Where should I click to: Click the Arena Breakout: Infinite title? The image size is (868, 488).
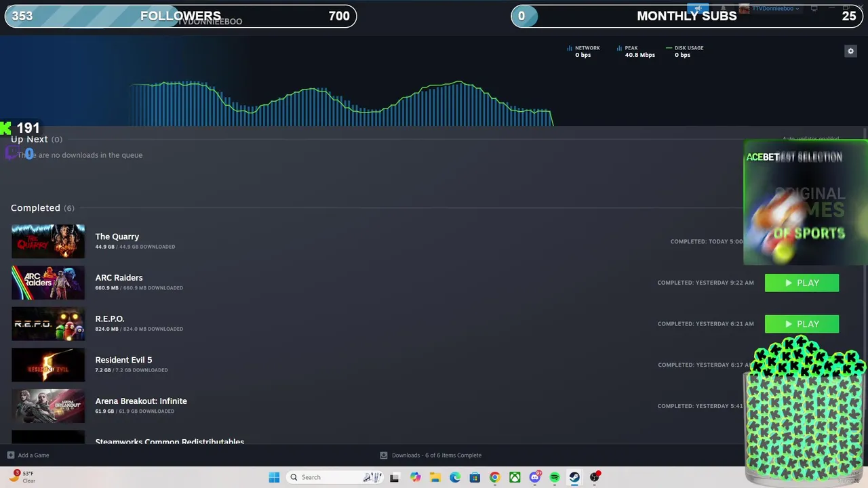coord(141,401)
